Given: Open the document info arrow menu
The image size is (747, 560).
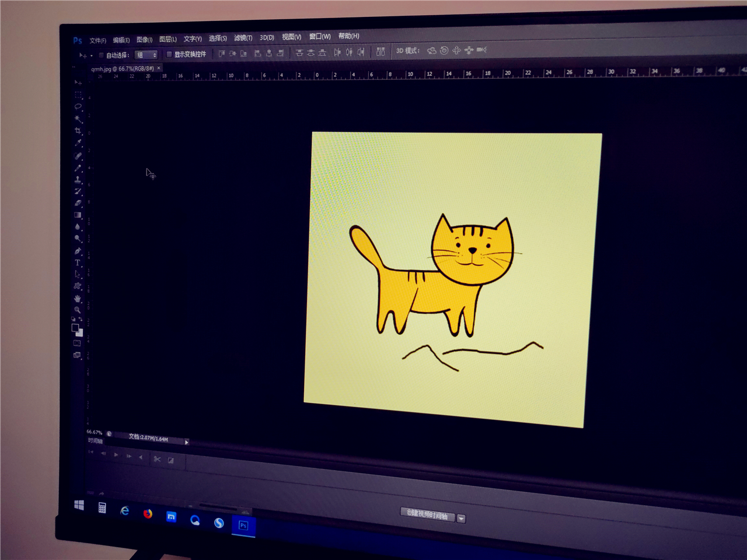Looking at the screenshot, I should point(186,442).
